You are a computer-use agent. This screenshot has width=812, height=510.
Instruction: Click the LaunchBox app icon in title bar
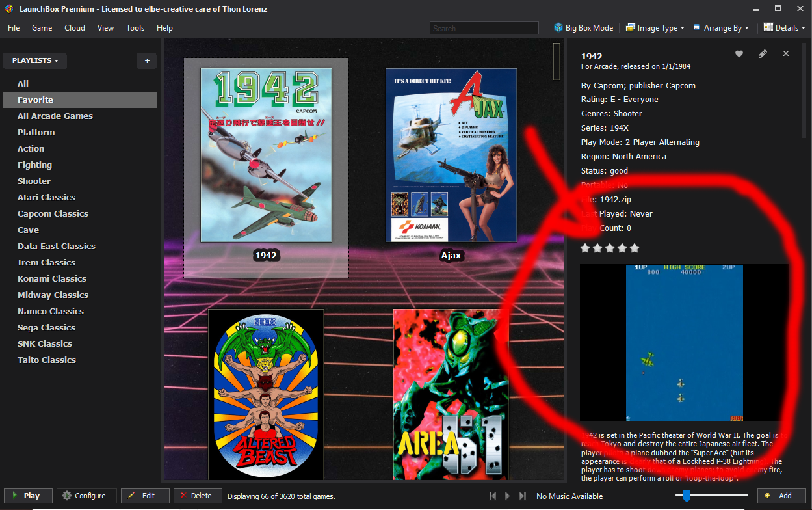click(8, 9)
